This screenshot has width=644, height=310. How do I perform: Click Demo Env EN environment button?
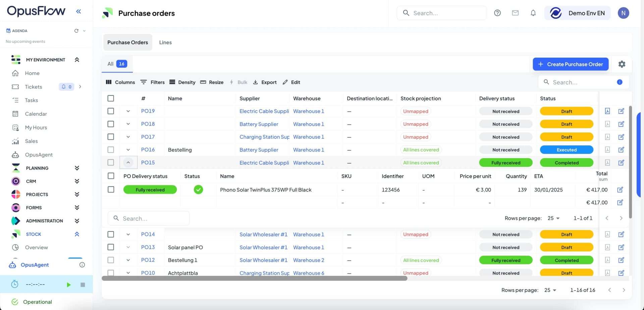coord(577,13)
